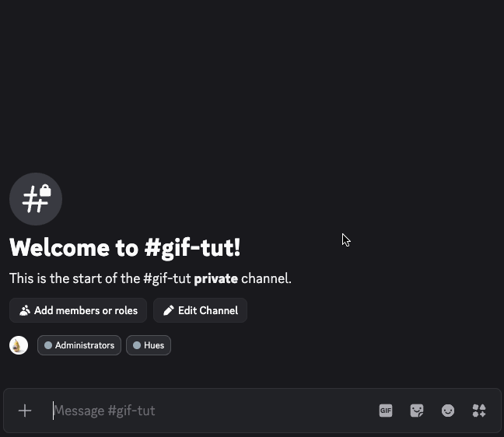
Task: Click the Administrators role color dot
Action: pos(48,345)
